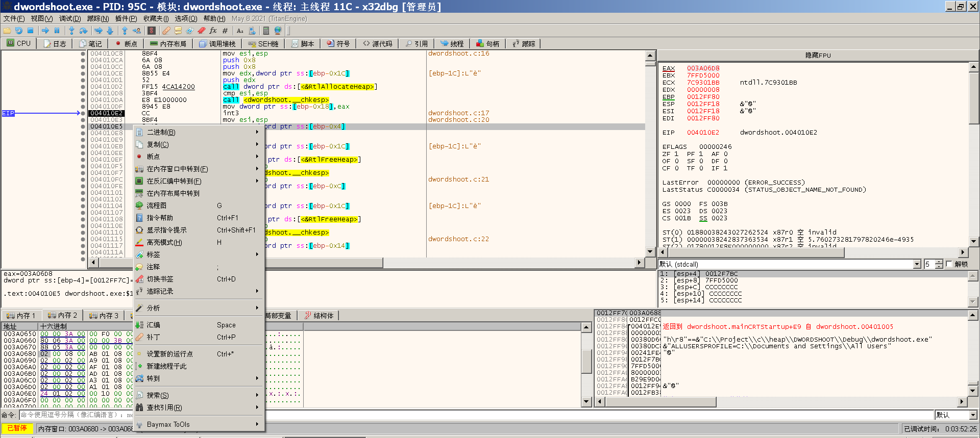980x438 pixels.
Task: Toggle breakpoint dot at address 00401108
Action: (x=83, y=219)
